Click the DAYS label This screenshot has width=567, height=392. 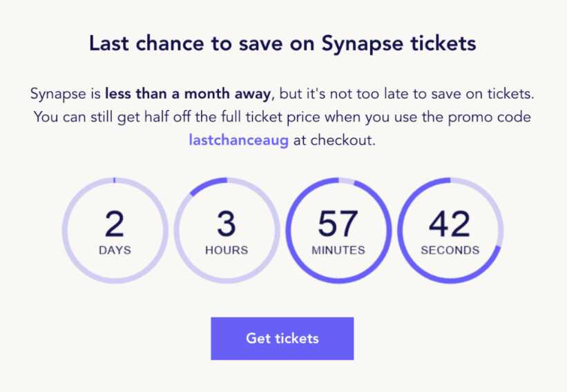tap(115, 250)
